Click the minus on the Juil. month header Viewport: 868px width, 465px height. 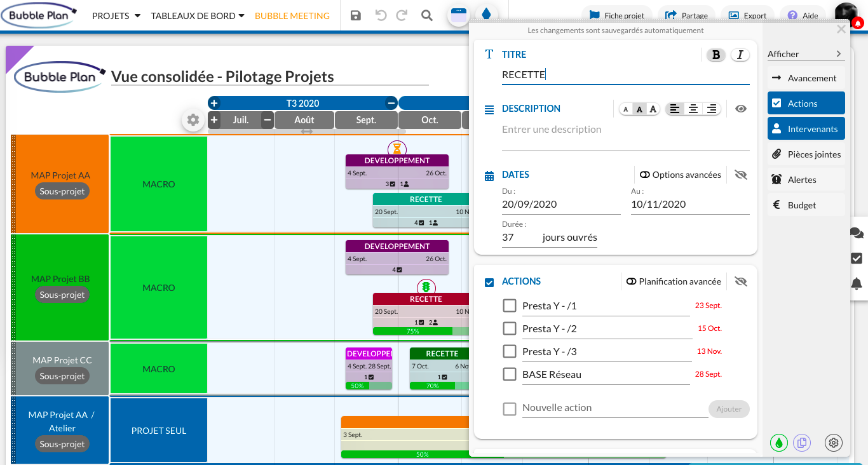click(268, 120)
